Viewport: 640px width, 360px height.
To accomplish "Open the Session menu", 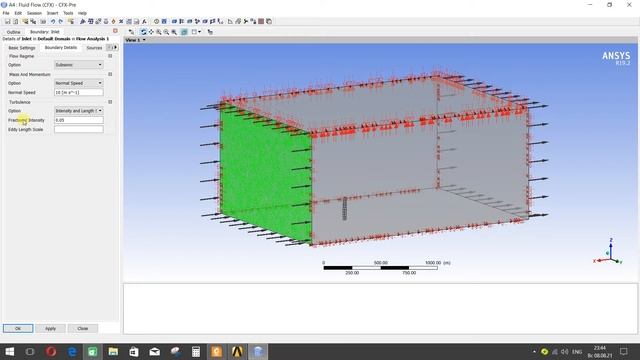I will pos(34,13).
